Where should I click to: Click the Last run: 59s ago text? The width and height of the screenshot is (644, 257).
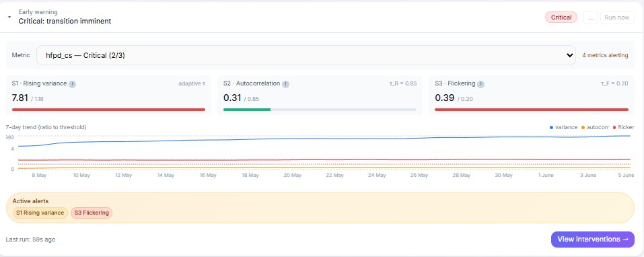click(30, 240)
